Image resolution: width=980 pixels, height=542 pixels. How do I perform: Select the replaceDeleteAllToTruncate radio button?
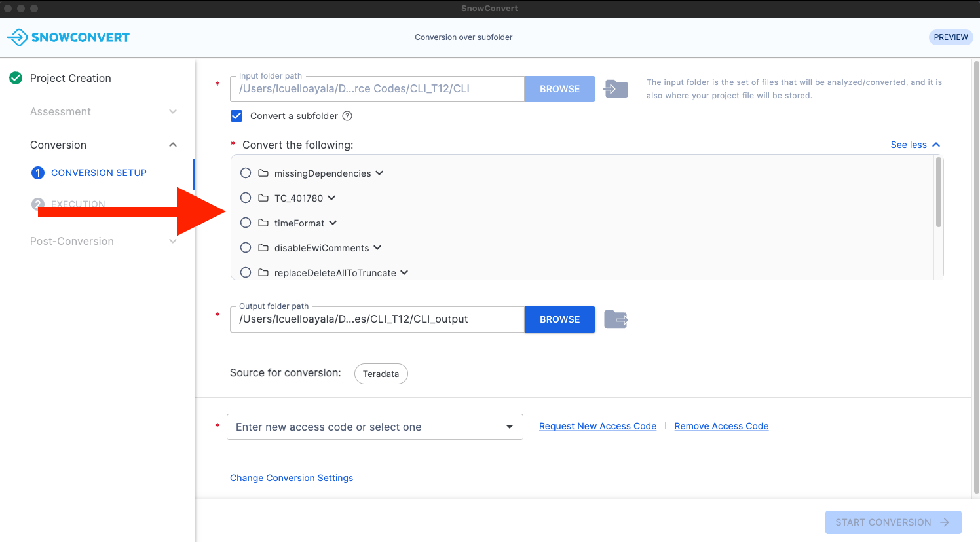246,272
